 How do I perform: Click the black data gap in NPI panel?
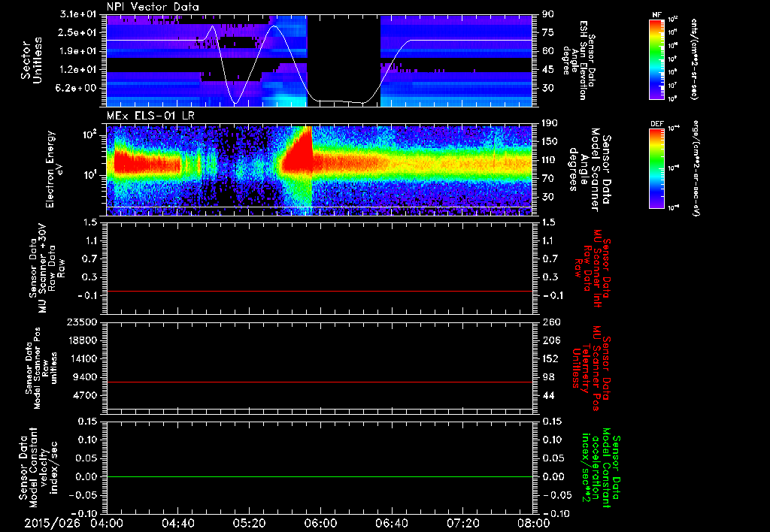point(344,60)
